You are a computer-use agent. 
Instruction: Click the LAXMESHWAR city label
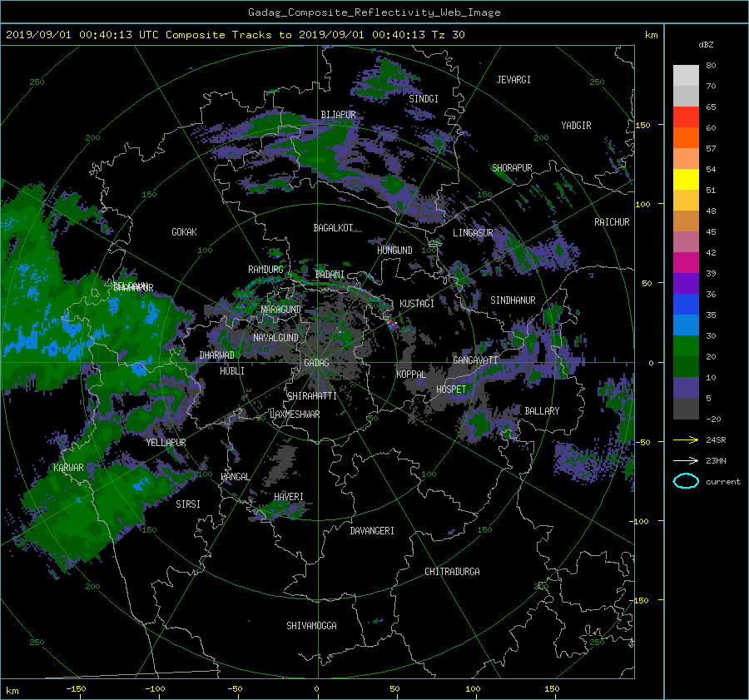point(295,415)
